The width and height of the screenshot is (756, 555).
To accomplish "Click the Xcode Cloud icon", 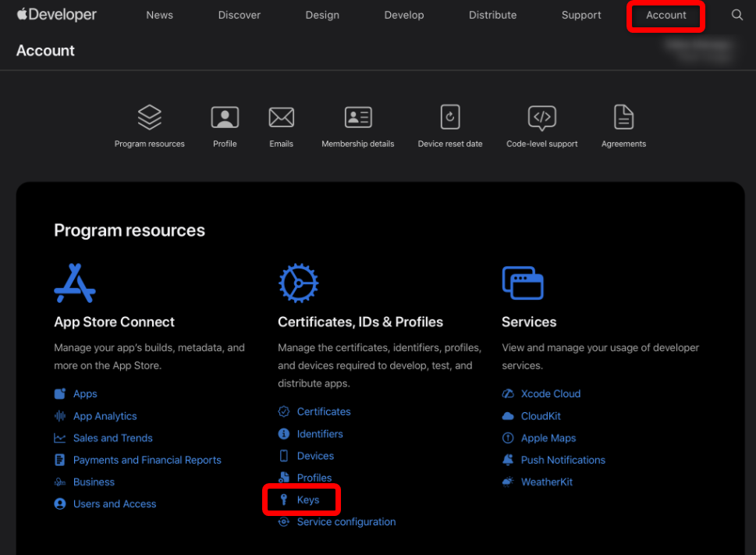I will coord(508,393).
